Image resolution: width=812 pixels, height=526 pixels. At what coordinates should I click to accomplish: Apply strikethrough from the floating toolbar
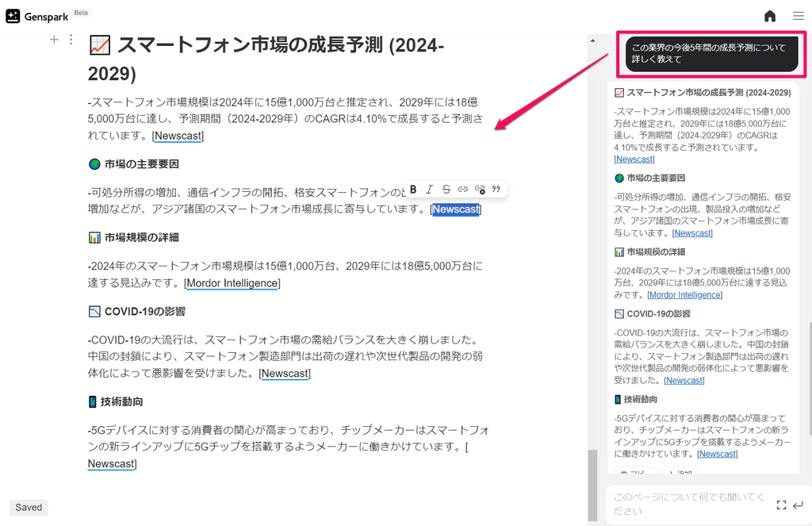446,189
